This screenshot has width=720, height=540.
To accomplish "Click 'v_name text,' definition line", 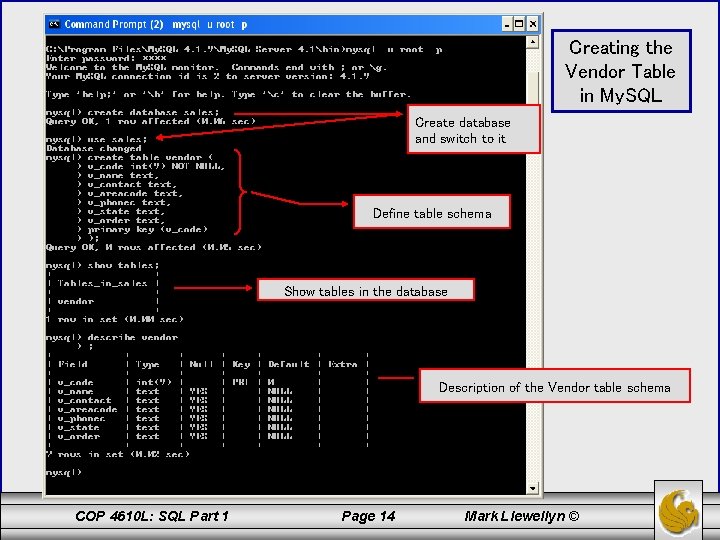I will (118, 175).
